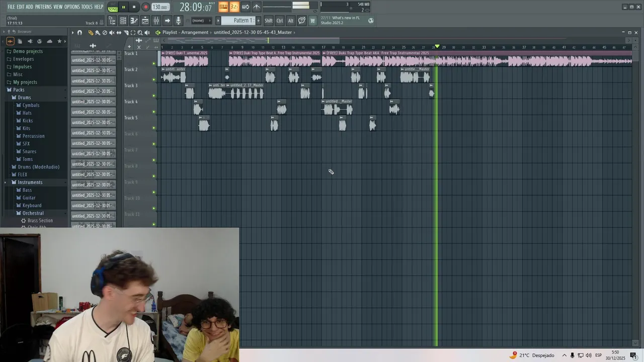This screenshot has width=644, height=362.
Task: Click the microphone recording icon
Action: pyautogui.click(x=178, y=21)
